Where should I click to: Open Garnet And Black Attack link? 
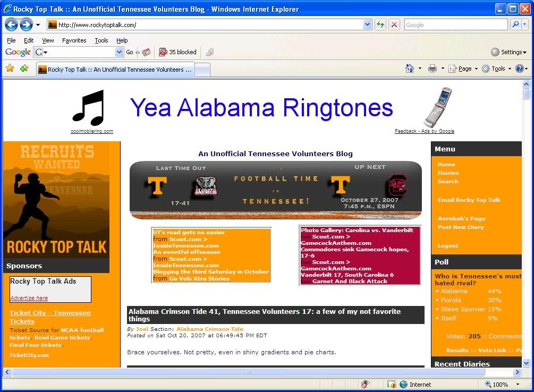coord(350,282)
